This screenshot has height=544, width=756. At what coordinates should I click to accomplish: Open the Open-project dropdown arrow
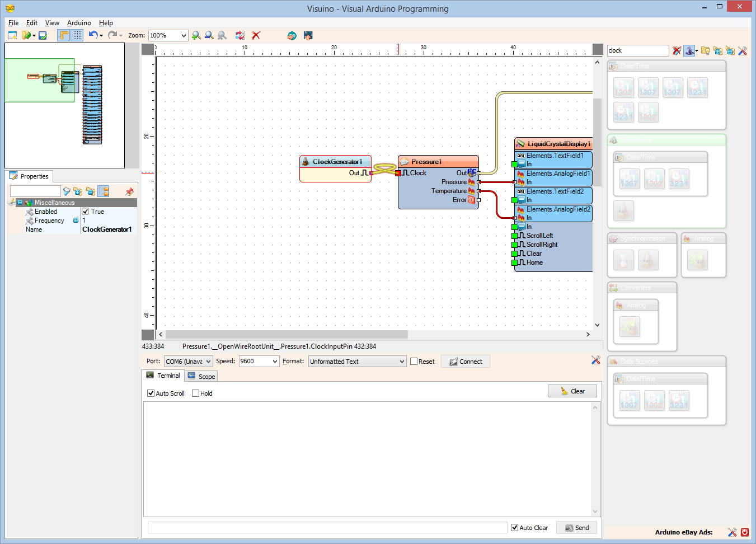34,35
